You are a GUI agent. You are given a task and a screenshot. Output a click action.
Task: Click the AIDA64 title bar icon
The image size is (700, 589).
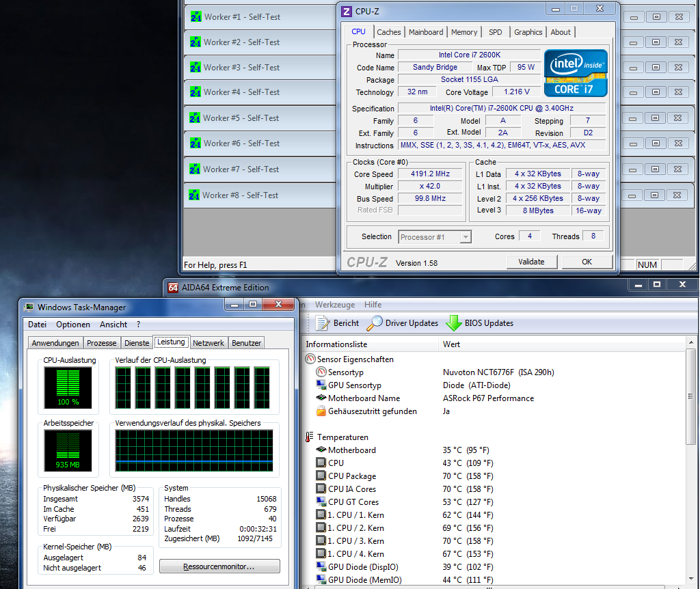173,288
